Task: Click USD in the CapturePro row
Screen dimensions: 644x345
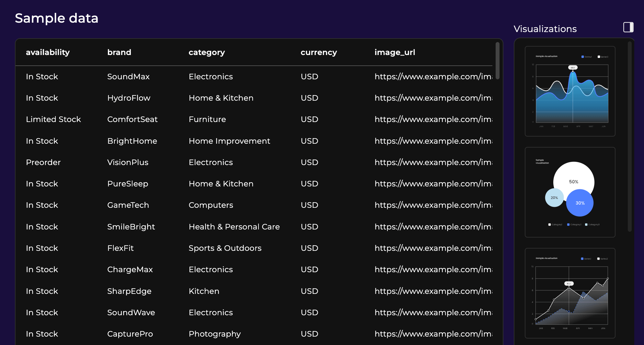Action: point(309,334)
